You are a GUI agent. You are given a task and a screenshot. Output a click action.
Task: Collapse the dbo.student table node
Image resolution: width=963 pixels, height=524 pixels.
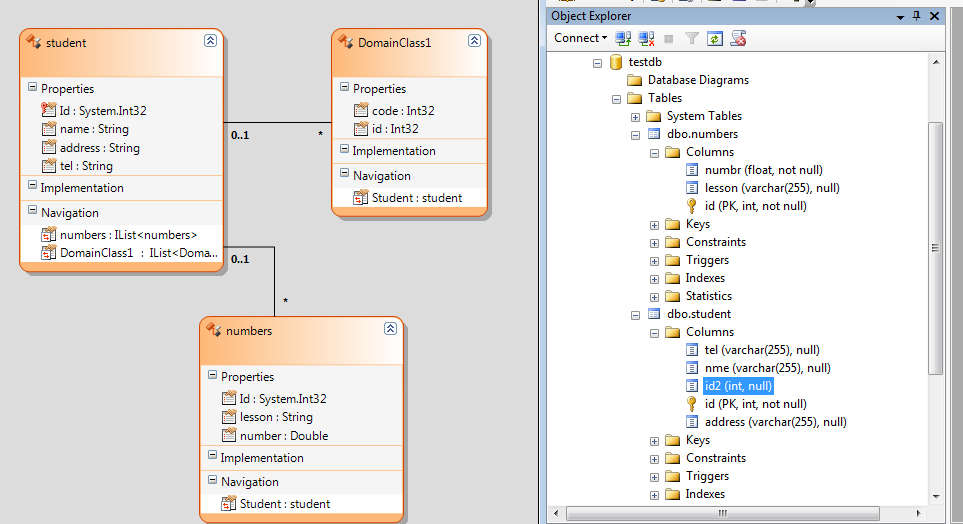click(x=635, y=315)
